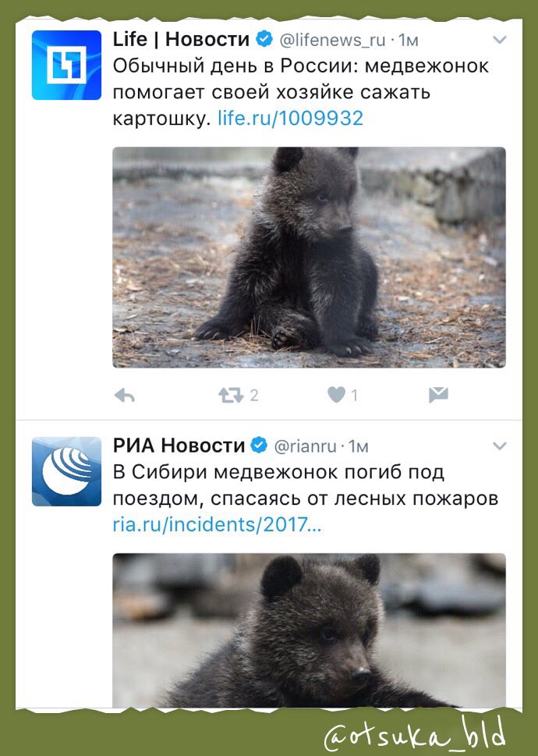View the second bear cub close-up photo
Screen dimensions: 538x756
pyautogui.click(x=310, y=630)
